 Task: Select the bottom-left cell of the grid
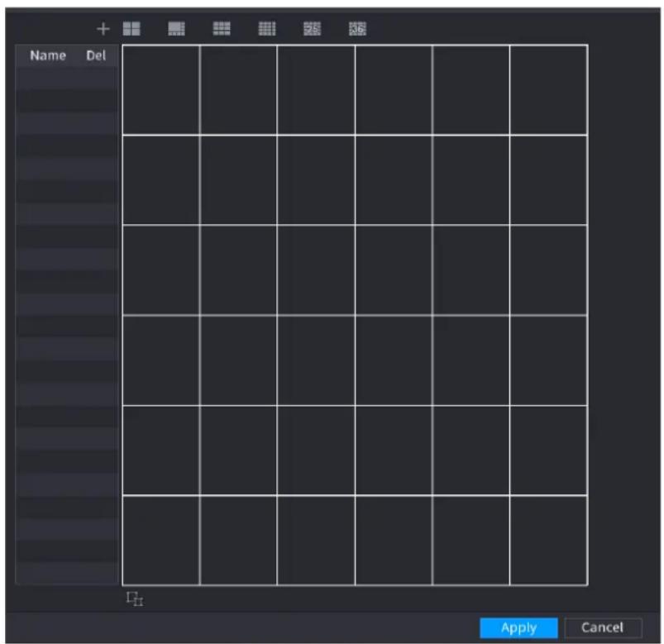[161, 541]
